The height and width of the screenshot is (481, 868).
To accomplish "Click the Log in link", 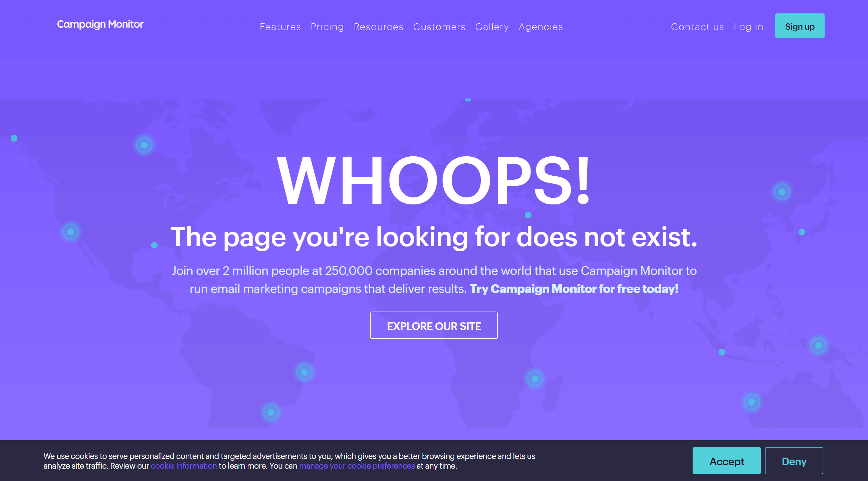I will coord(748,27).
